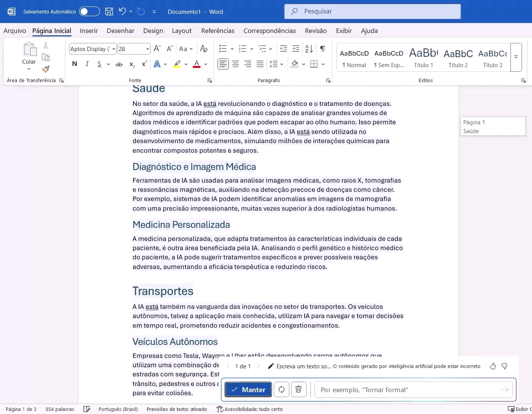
Task: Click the Cut scissors icon
Action: 46,45
